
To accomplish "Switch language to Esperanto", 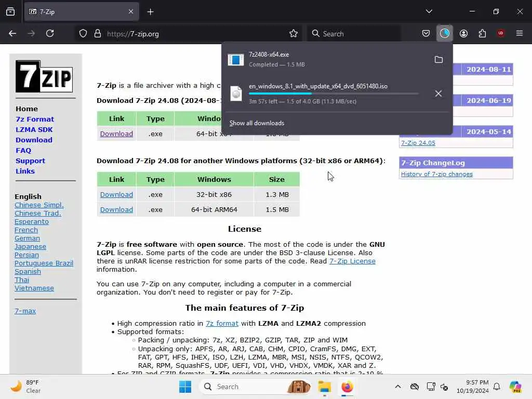I will 32,221.
